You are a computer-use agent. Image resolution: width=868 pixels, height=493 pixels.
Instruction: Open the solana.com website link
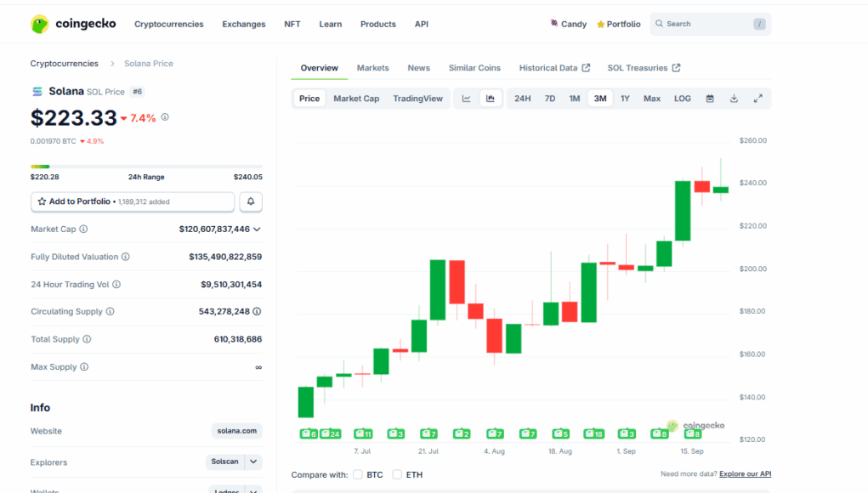(237, 431)
